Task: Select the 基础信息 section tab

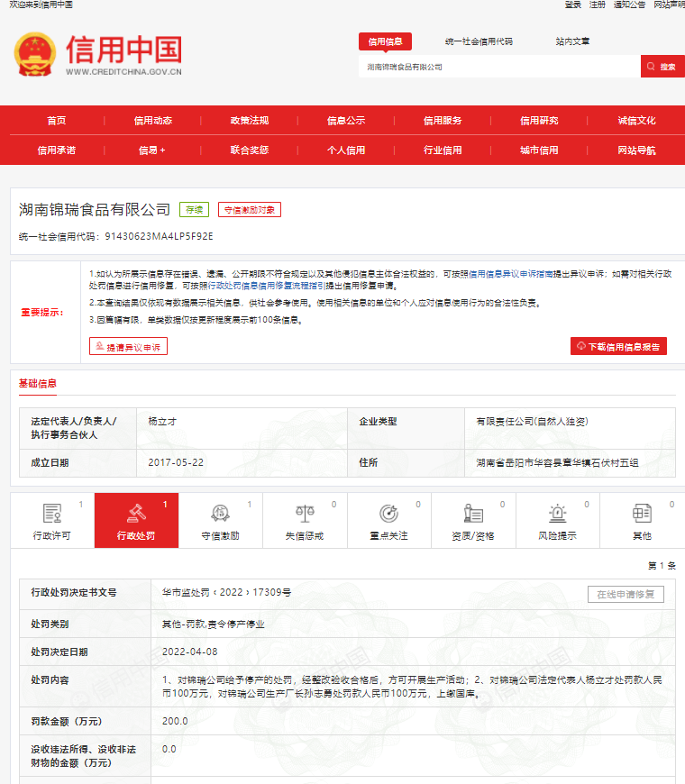Action: 38,384
